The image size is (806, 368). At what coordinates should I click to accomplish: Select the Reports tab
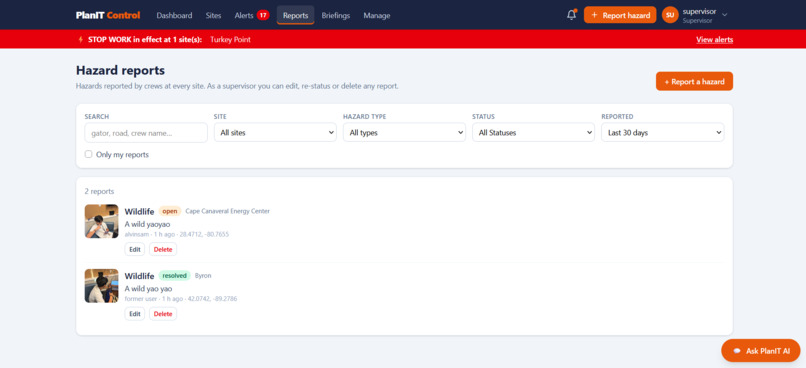[x=296, y=15]
